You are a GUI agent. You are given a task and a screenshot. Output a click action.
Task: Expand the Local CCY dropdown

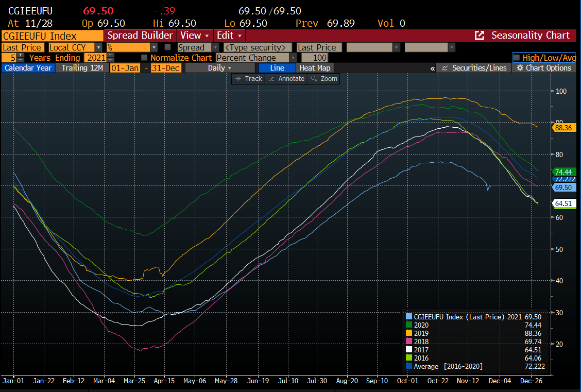coord(98,47)
